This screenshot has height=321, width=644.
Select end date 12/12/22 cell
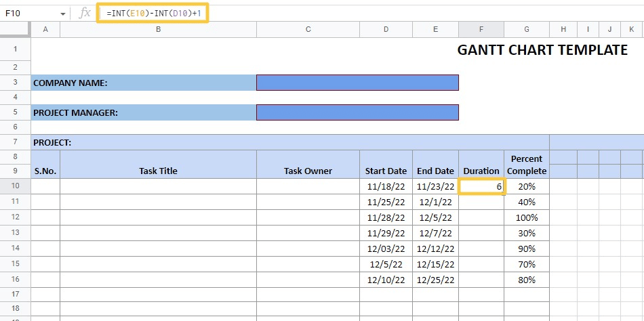click(435, 249)
